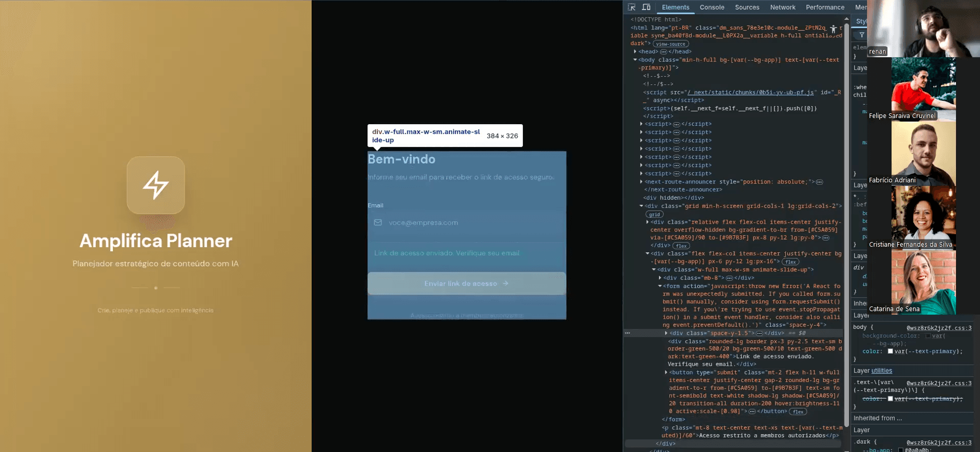Viewport: 980px width, 452px height.
Task: Click the ellipsis inside the mb-8 div
Action: (730, 278)
